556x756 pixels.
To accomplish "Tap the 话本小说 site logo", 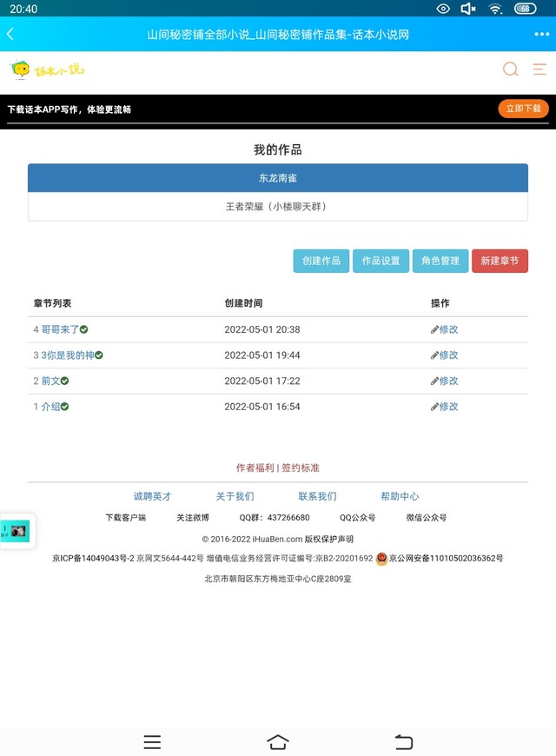I will coord(48,70).
